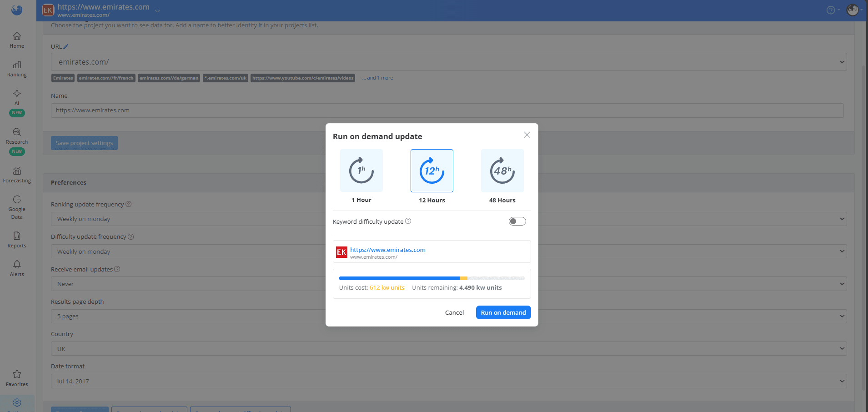Open the Ranking section in sidebar

[x=17, y=69]
